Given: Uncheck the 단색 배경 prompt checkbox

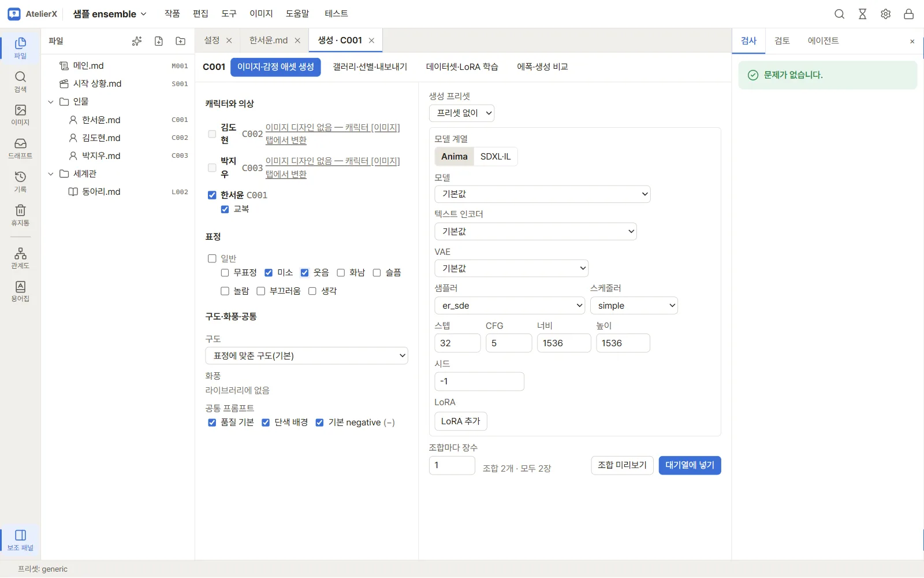Looking at the screenshot, I should point(266,423).
